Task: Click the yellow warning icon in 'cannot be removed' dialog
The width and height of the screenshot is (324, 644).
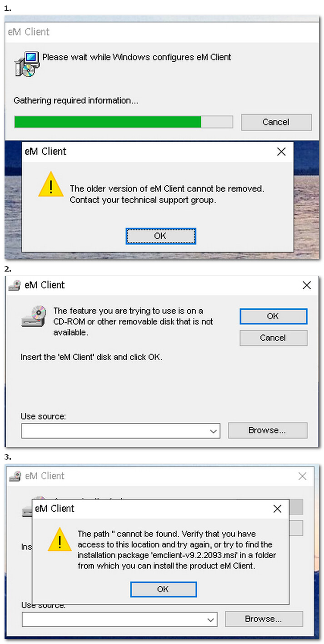Action: (x=51, y=184)
